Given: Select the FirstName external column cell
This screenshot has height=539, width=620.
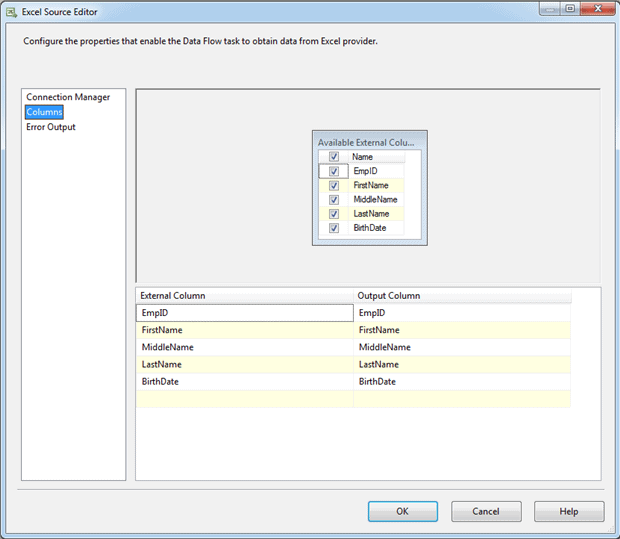Looking at the screenshot, I should tap(244, 330).
